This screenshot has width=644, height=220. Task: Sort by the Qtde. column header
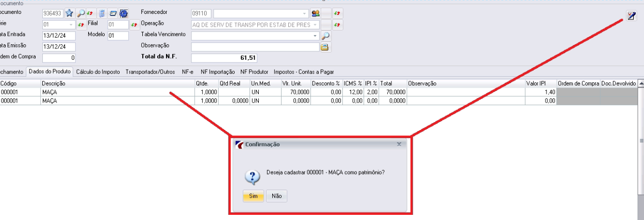pos(206,83)
